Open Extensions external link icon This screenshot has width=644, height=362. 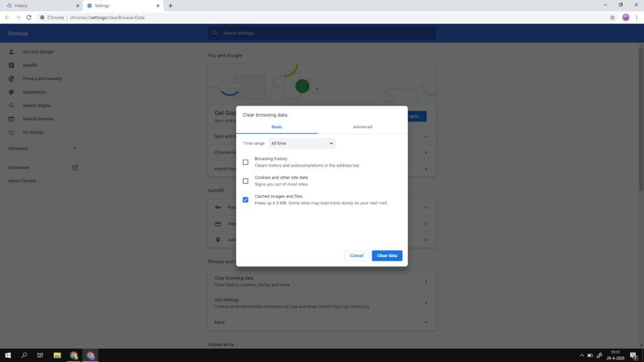tap(75, 168)
